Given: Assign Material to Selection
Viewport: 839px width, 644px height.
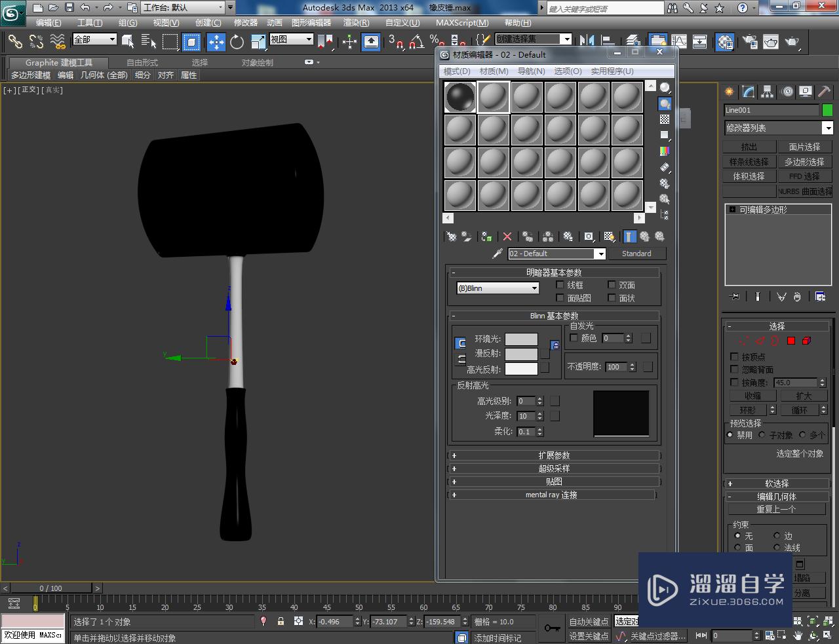Looking at the screenshot, I should click(x=486, y=237).
